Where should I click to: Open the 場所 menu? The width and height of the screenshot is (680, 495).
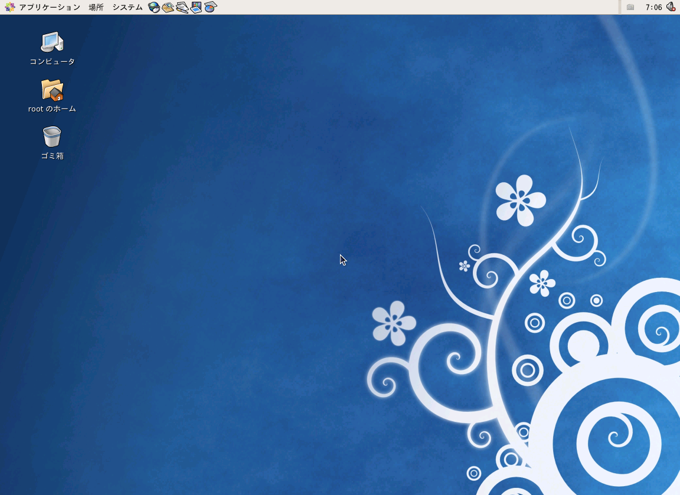pos(96,7)
